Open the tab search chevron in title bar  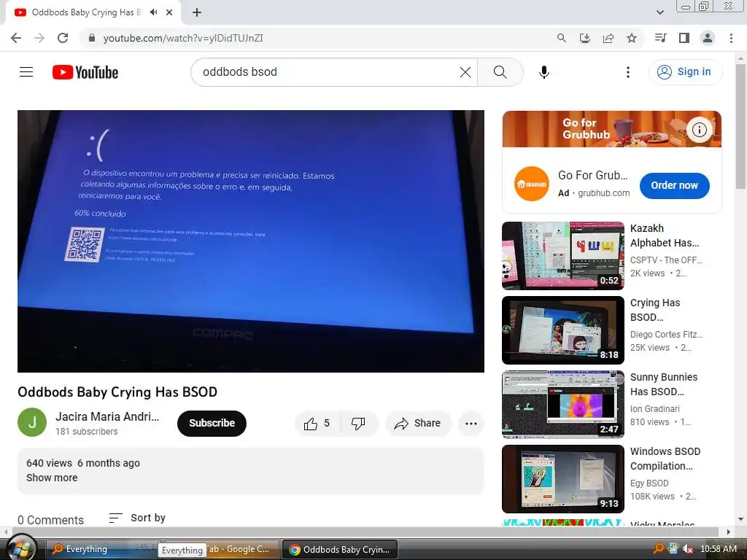pos(659,12)
